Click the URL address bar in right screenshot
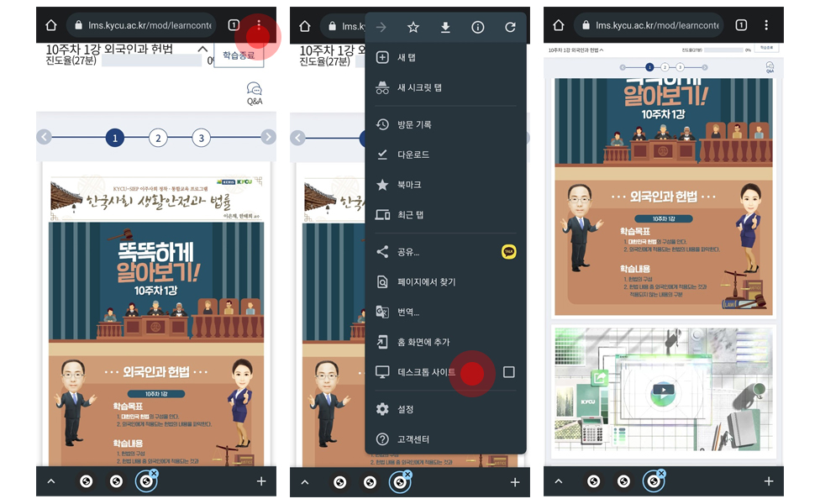This screenshot has width=820, height=504. 650,25
